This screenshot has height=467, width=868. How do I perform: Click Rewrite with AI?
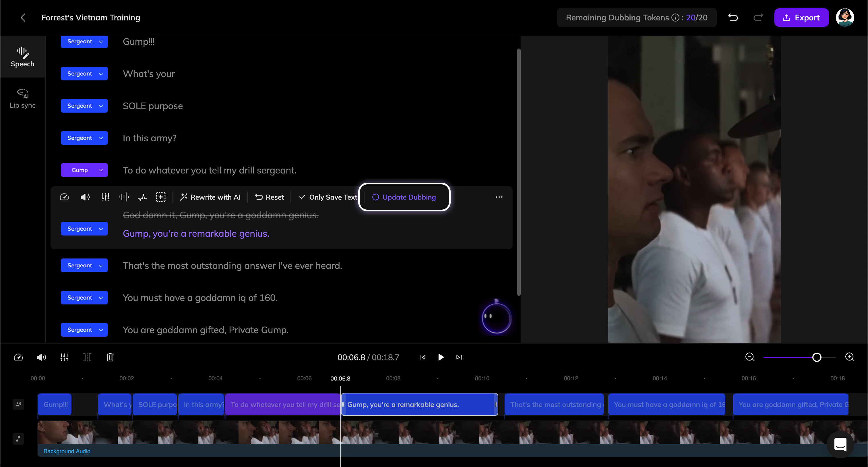(x=210, y=197)
